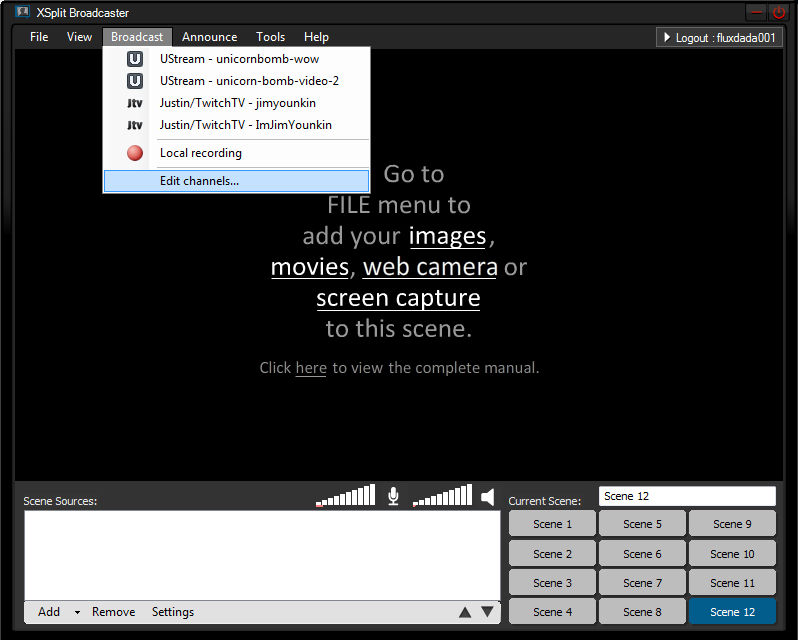Follow the web camera link

tap(430, 267)
